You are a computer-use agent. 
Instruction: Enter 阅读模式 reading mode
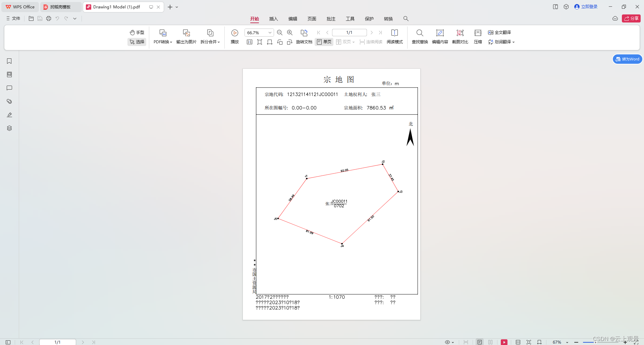395,37
